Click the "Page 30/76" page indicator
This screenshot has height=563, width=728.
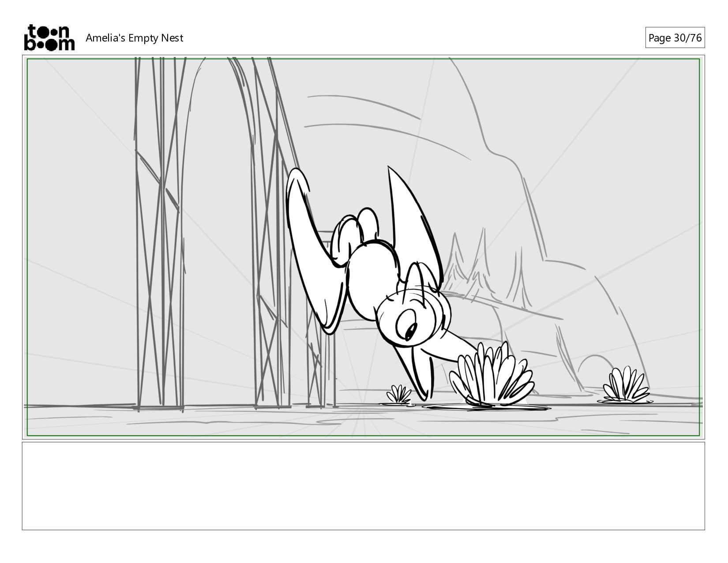(x=675, y=38)
